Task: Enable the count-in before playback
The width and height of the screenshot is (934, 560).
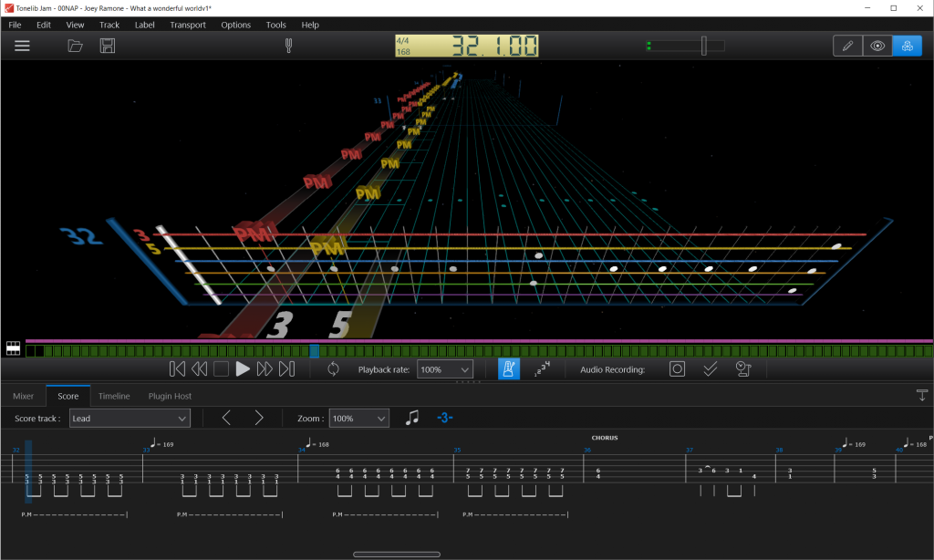Action: click(542, 369)
